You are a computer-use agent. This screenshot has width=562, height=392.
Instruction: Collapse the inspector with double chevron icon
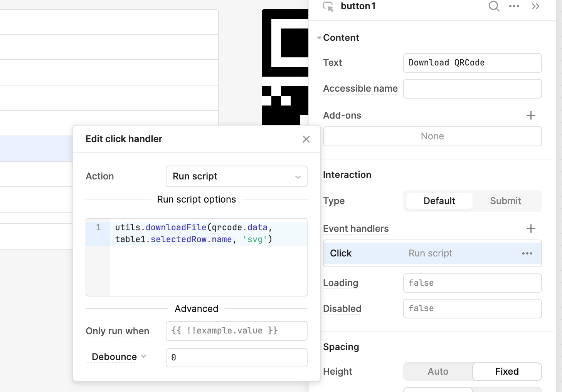(535, 6)
